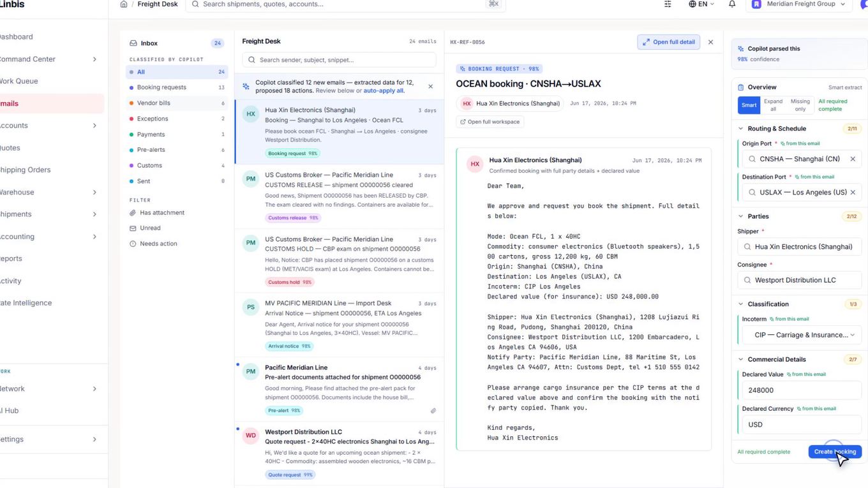The image size is (868, 488).
Task: Select the Payments category
Action: [177, 135]
